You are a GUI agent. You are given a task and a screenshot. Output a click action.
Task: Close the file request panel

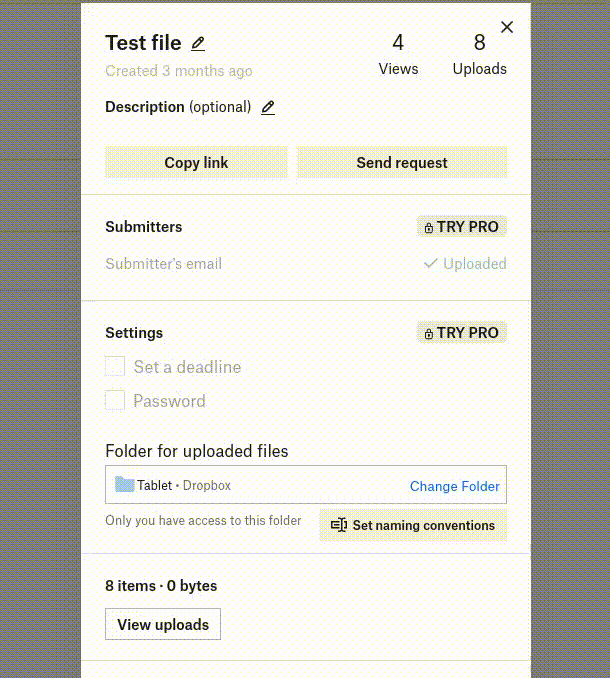pyautogui.click(x=507, y=28)
